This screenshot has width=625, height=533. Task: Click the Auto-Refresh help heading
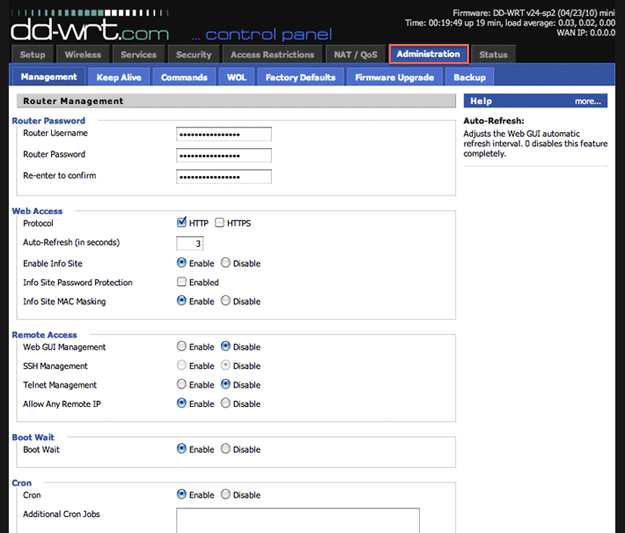493,121
